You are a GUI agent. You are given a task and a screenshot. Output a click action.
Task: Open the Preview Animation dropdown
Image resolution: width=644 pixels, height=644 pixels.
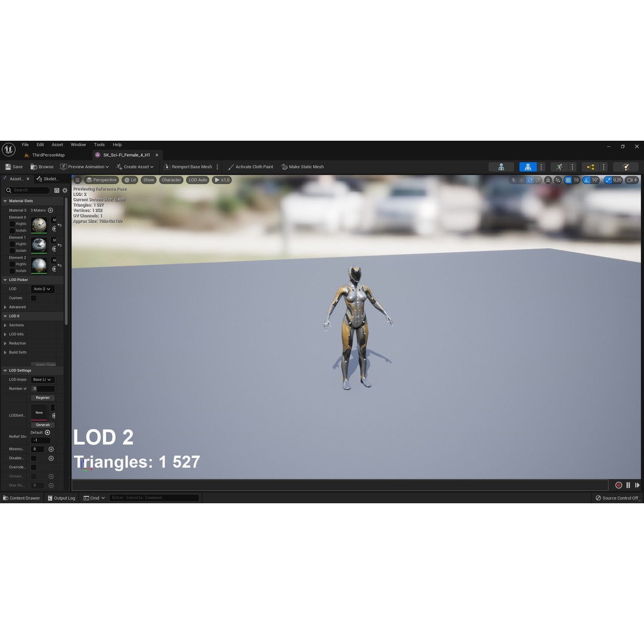85,167
